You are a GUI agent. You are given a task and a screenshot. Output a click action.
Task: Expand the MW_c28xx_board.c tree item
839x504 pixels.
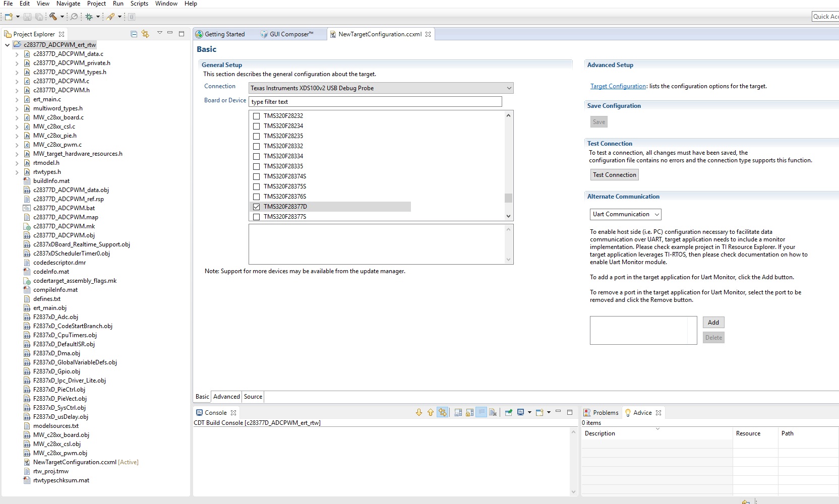17,117
